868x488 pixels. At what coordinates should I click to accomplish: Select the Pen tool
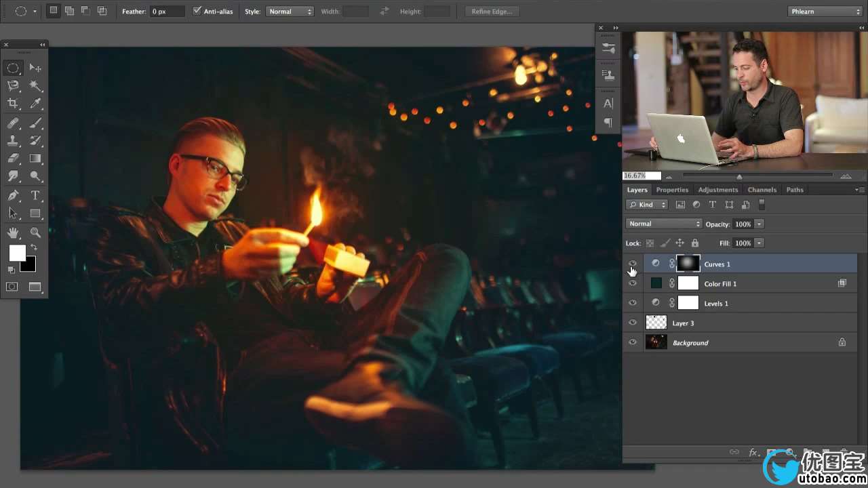[13, 196]
